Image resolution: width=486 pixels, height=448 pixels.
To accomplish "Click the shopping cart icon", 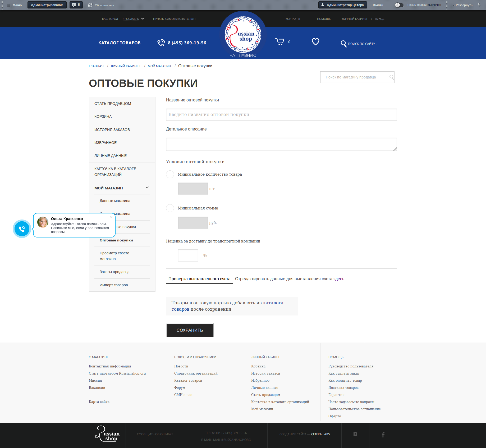I will [280, 42].
